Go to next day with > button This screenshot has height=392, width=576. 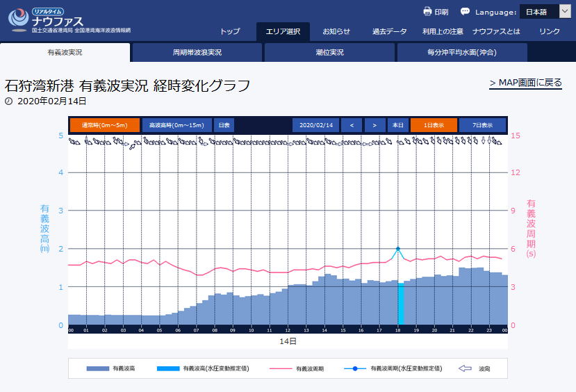tap(375, 125)
